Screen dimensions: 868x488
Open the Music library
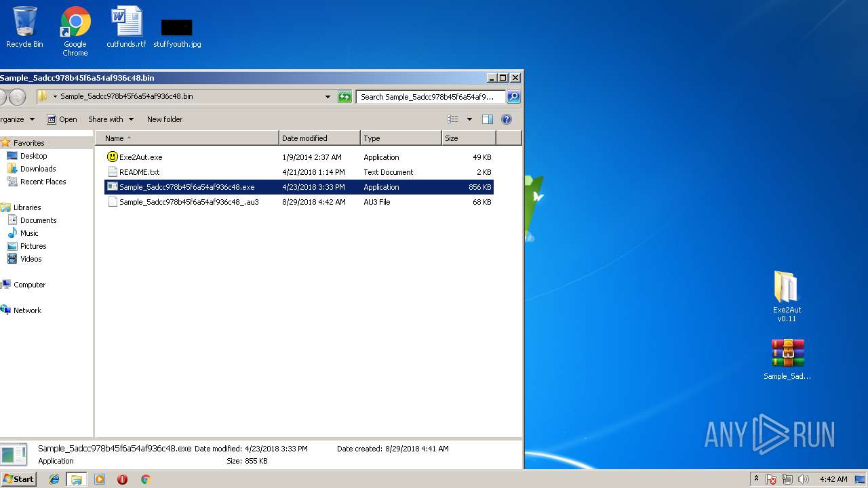point(29,233)
